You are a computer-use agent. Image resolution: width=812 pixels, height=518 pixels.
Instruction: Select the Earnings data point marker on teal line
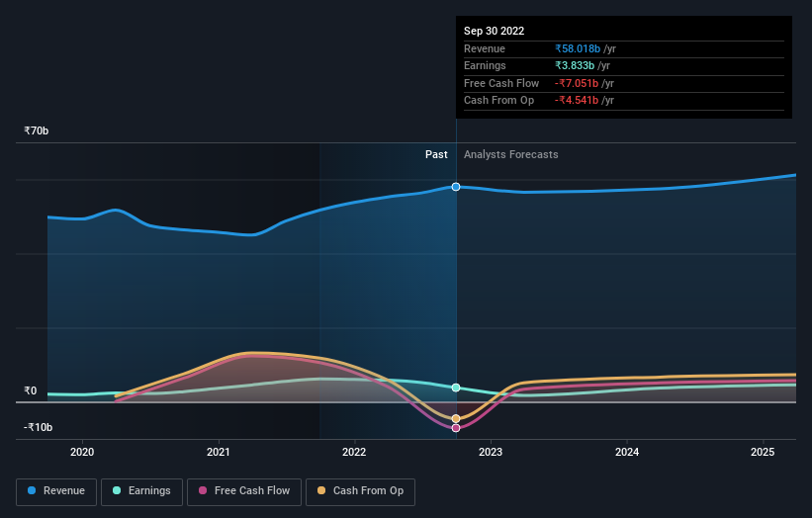456,388
